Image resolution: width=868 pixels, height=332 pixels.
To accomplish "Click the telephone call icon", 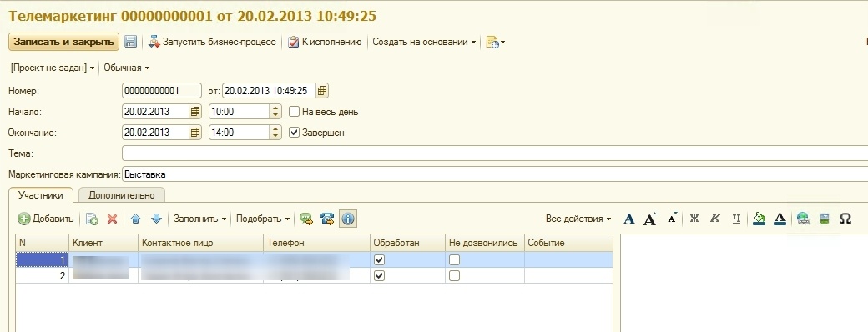I will click(x=327, y=219).
